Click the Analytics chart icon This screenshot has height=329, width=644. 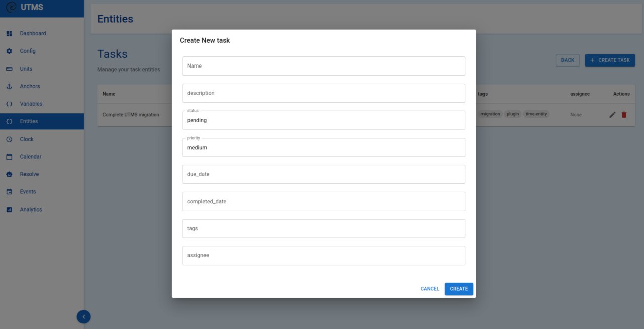(9, 210)
